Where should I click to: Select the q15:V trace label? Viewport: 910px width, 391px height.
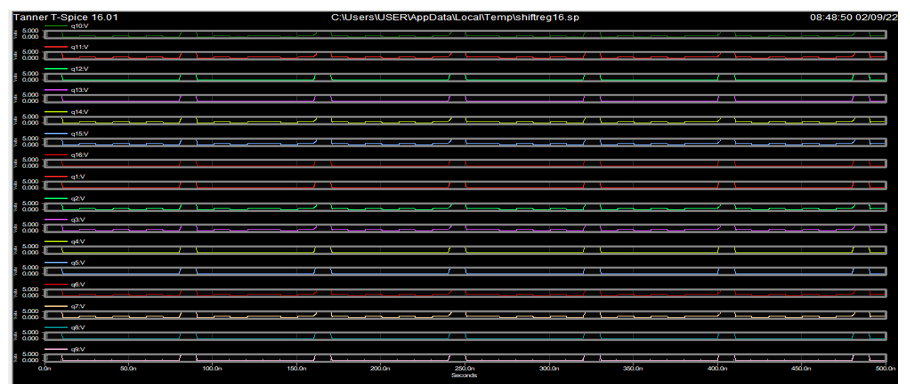click(x=77, y=133)
